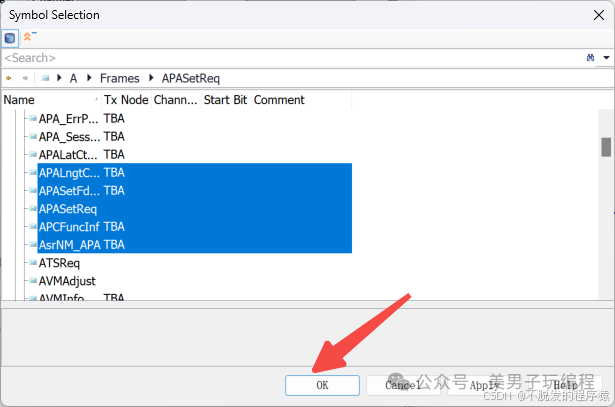Select the 'APASetReq' breadcrumb segment
This screenshot has width=615, height=407.
point(191,78)
